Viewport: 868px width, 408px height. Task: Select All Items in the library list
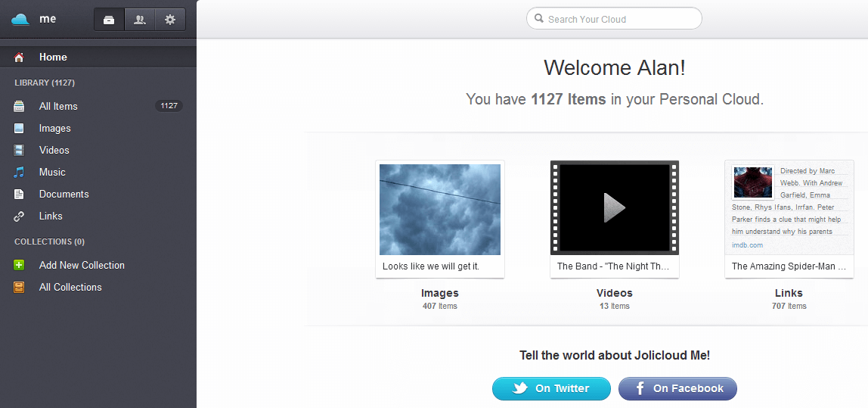pyautogui.click(x=58, y=107)
